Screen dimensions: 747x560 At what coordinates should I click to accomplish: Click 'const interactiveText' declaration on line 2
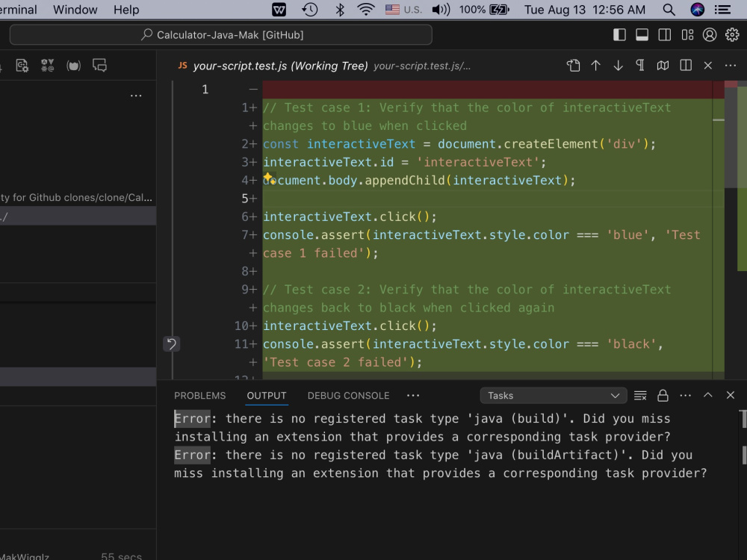coord(338,144)
